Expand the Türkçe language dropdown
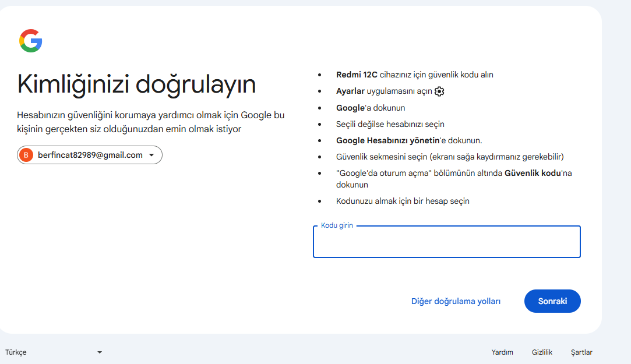This screenshot has width=631, height=364. (53, 352)
